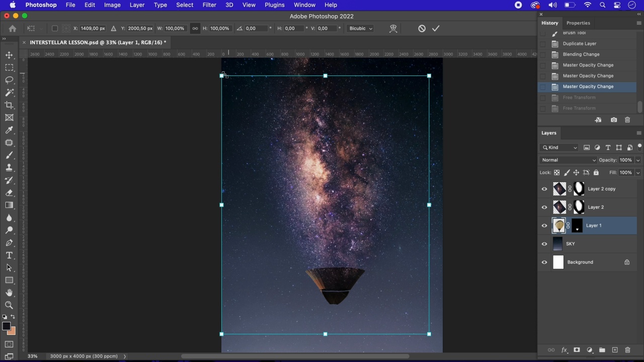
Task: Switch to the Properties tab
Action: (578, 23)
